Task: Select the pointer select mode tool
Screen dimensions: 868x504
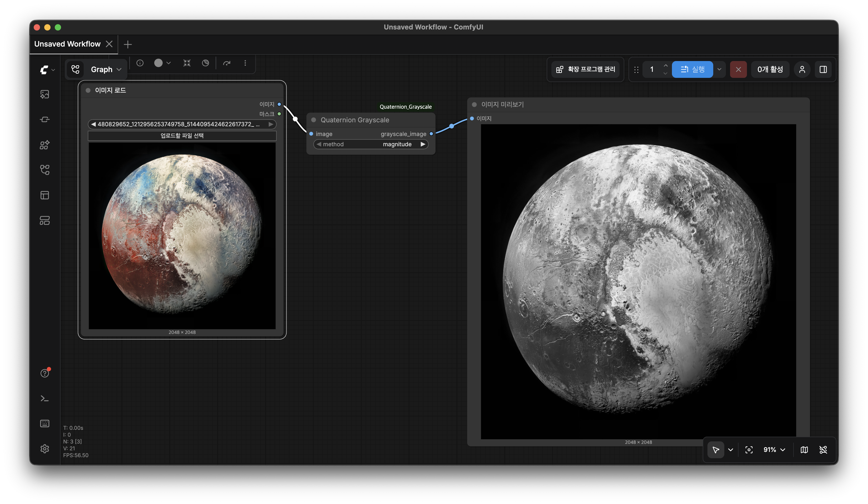Action: click(716, 450)
